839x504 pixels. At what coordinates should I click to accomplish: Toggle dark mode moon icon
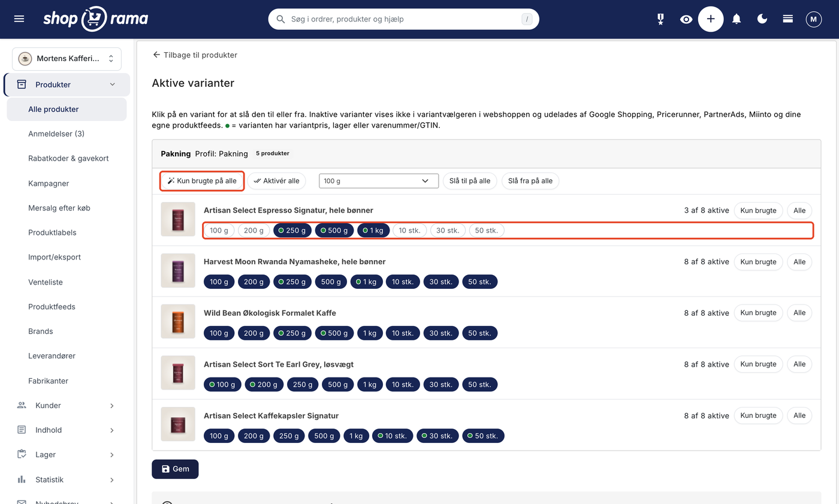762,19
